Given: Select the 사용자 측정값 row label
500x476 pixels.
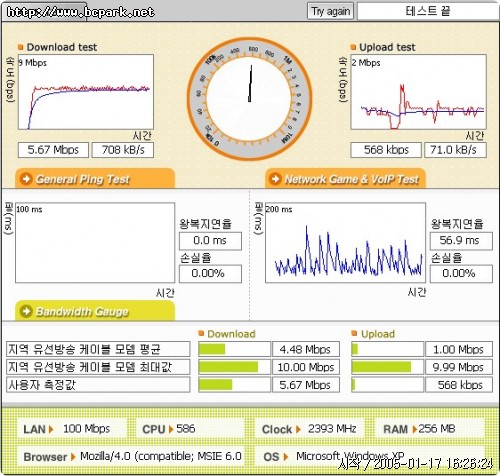Looking at the screenshot, I should (98, 385).
